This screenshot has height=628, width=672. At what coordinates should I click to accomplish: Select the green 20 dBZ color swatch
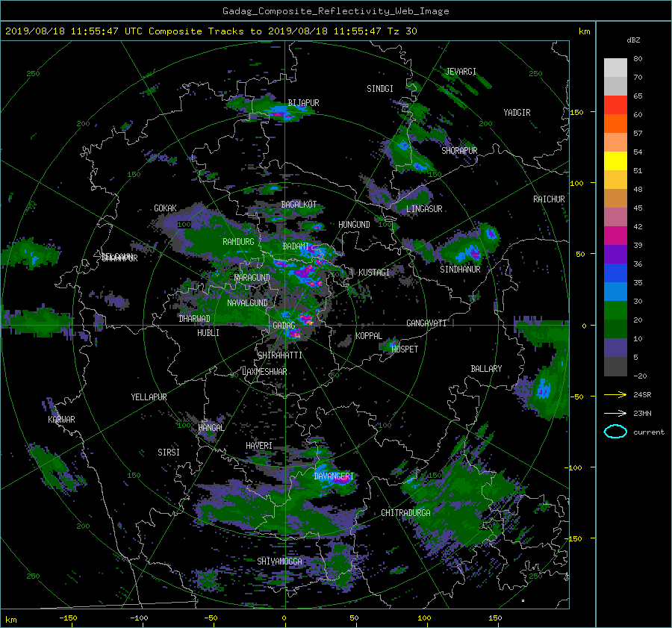(x=615, y=311)
